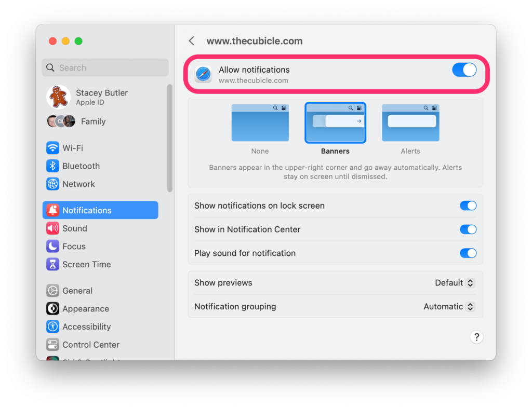The width and height of the screenshot is (532, 408).
Task: Select the Alerts notification style thumbnail
Action: (x=410, y=123)
